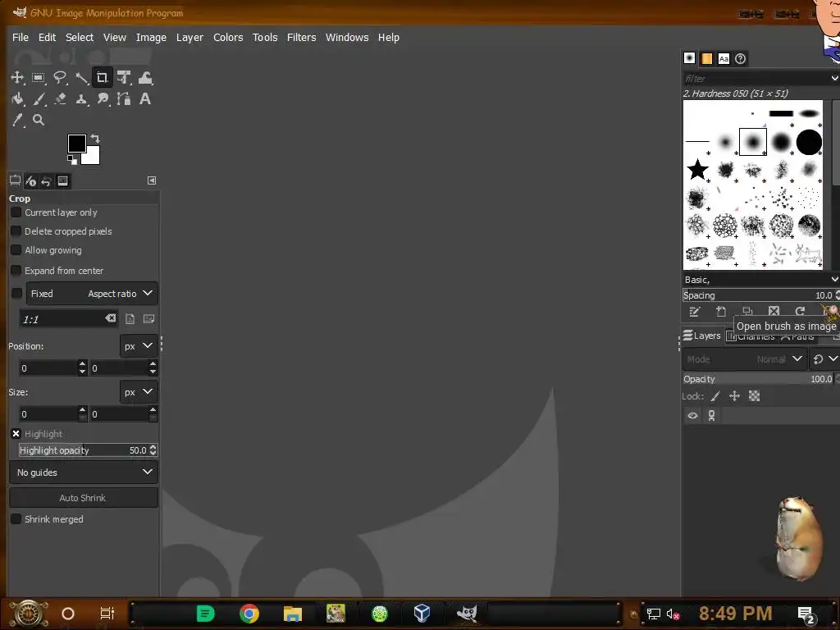Set crop aspect to landscape orientation
Image resolution: width=840 pixels, height=630 pixels.
pyautogui.click(x=149, y=319)
